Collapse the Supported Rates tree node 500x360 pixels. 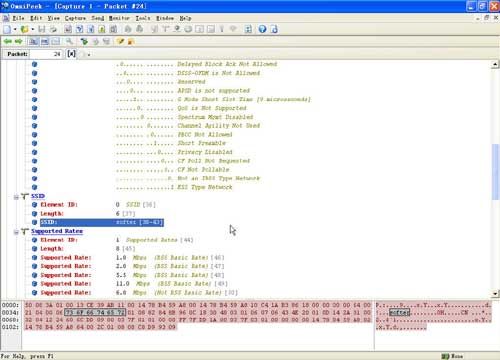(x=16, y=232)
